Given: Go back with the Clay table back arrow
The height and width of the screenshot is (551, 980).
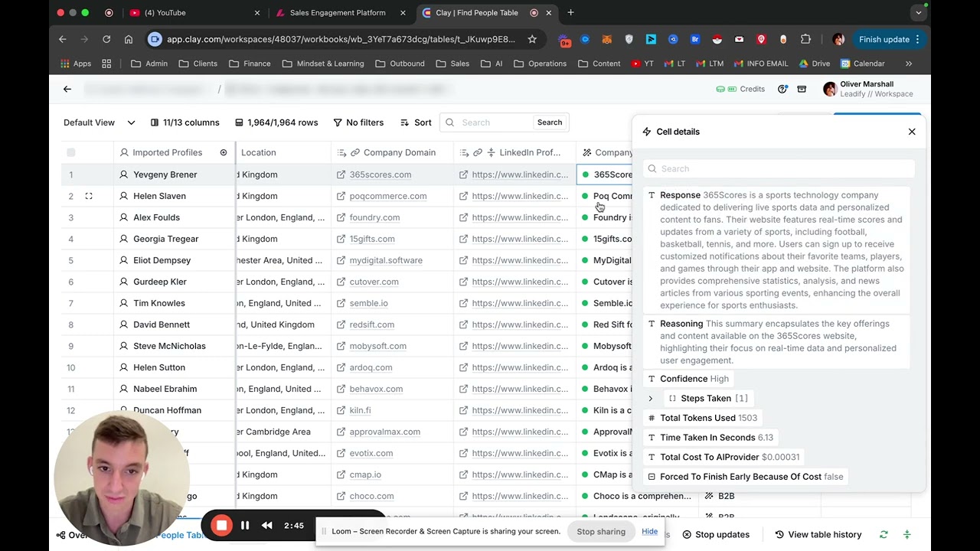Looking at the screenshot, I should pos(67,90).
